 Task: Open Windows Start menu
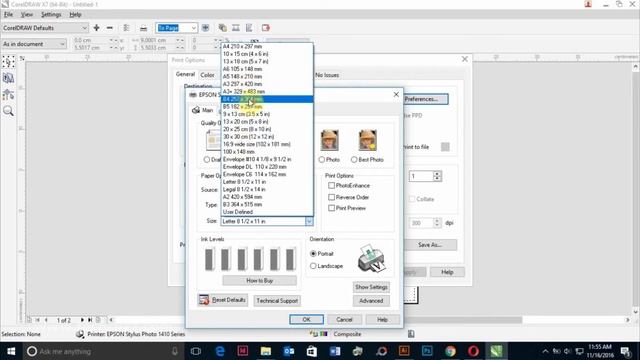point(11,351)
